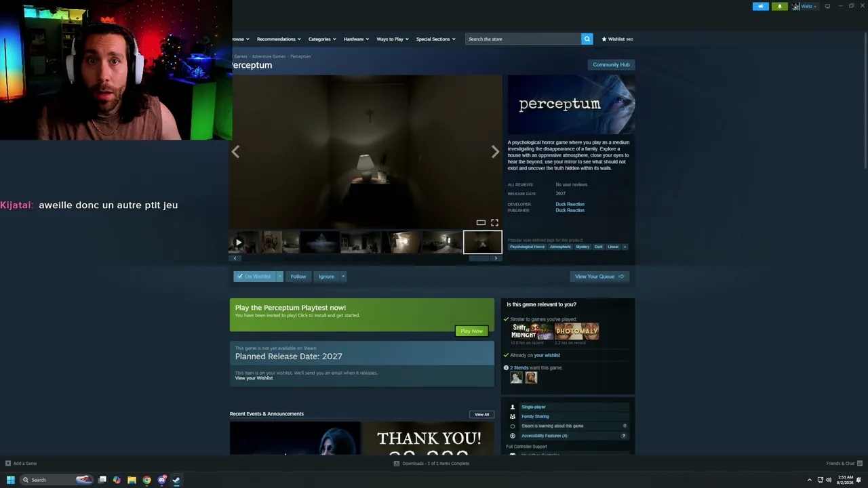868x488 pixels.
Task: Launch Google Chrome from the taskbar
Action: pyautogui.click(x=146, y=480)
